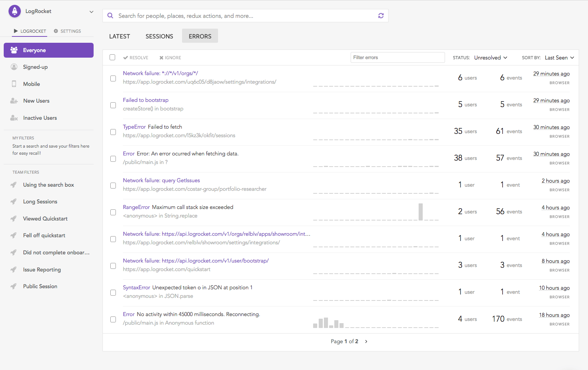The height and width of the screenshot is (370, 588).
Task: Click rocket icon beside Long Sessions
Action: (x=13, y=202)
